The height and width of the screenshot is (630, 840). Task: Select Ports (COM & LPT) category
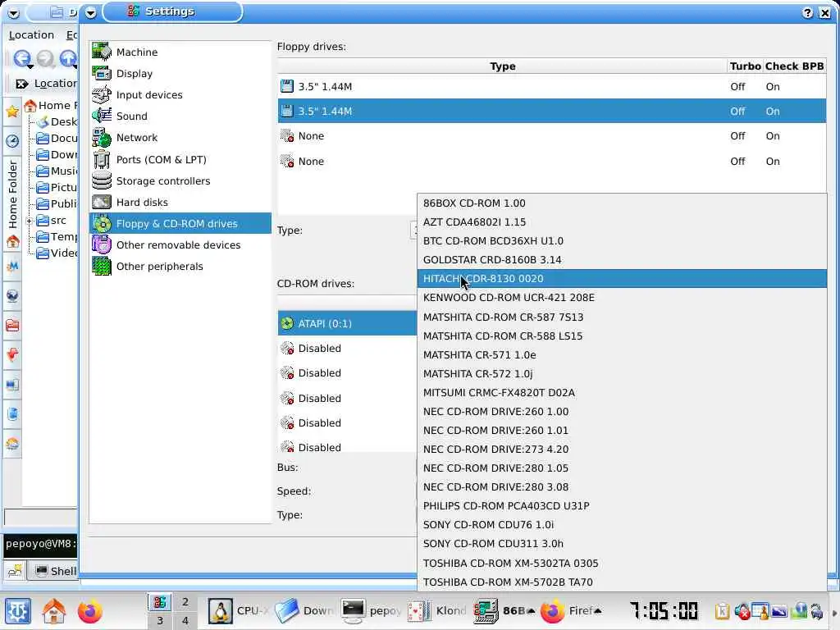(180, 160)
